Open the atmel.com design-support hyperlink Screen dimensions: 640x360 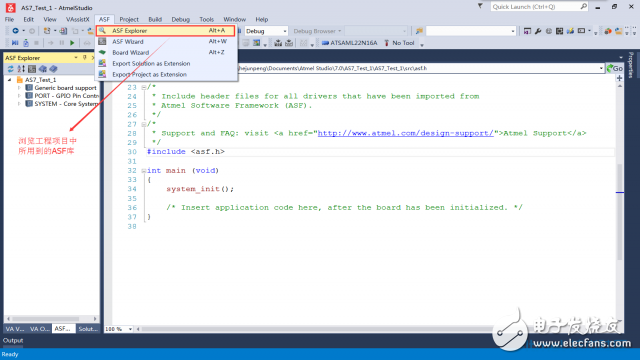pyautogui.click(x=406, y=133)
